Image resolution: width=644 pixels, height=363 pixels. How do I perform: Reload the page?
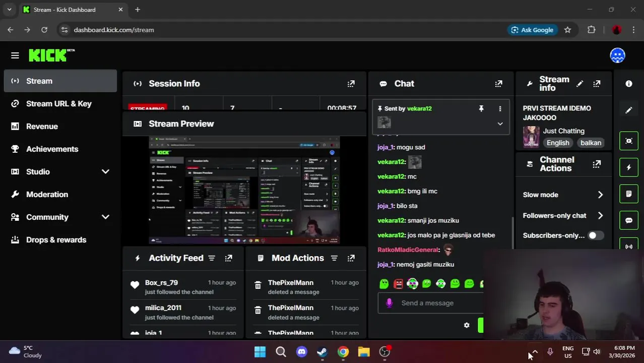pos(44,30)
